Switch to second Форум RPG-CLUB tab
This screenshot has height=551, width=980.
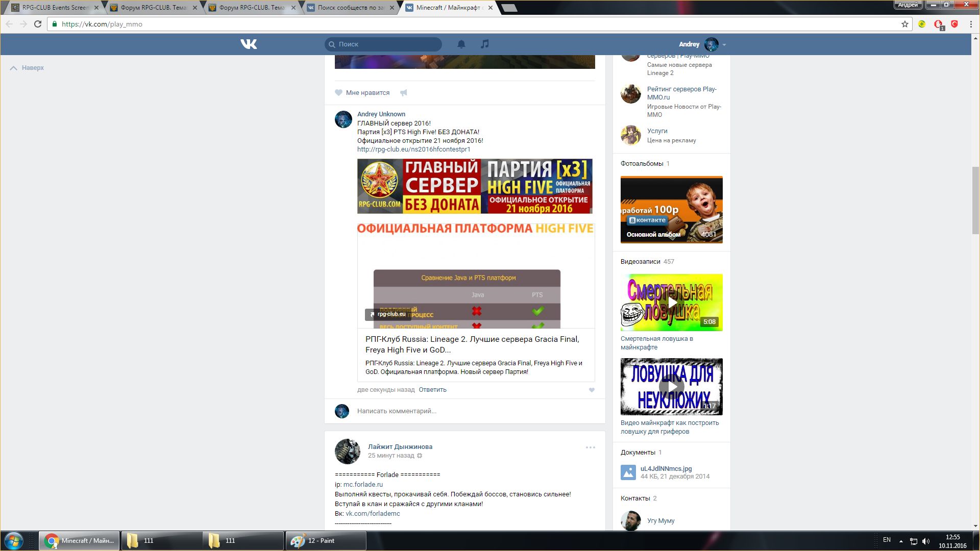251,8
